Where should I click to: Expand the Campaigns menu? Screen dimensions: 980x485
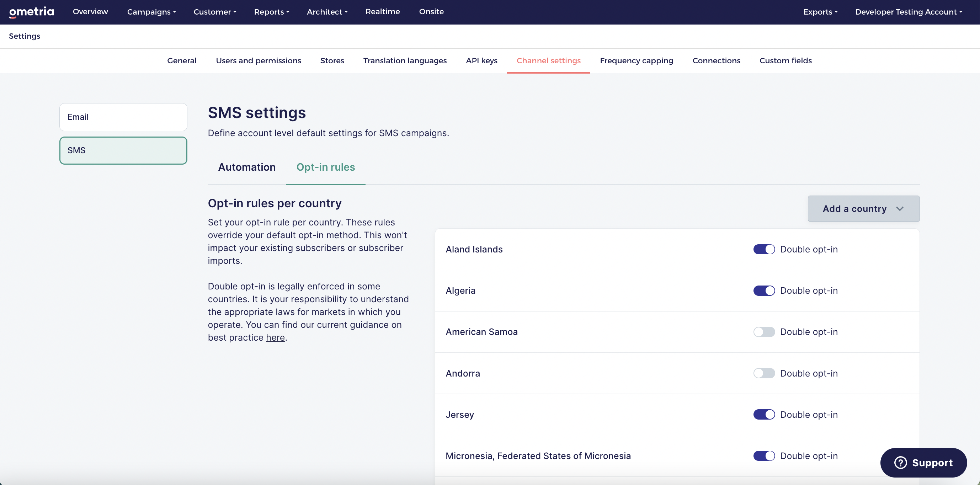coord(151,12)
